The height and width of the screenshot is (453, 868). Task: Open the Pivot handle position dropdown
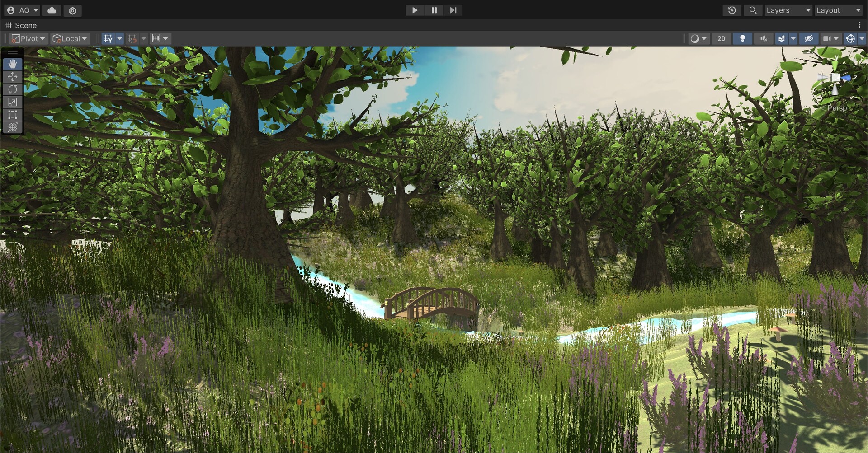coord(28,38)
